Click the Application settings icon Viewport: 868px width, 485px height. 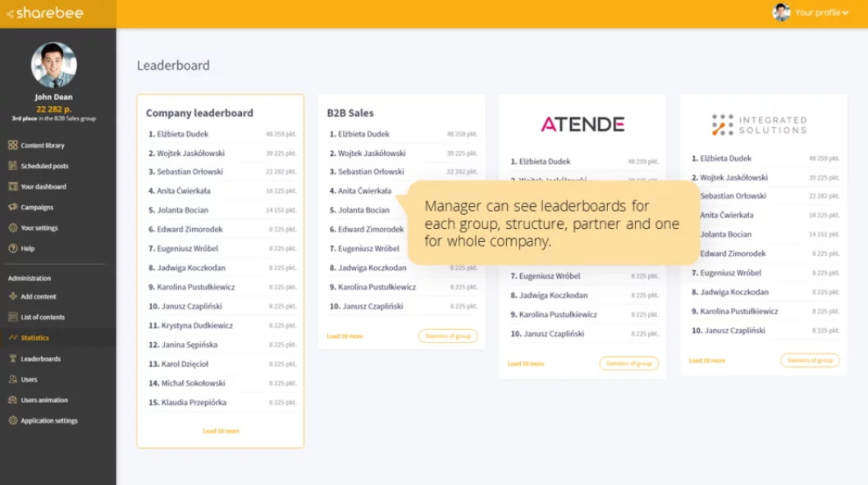click(48, 420)
